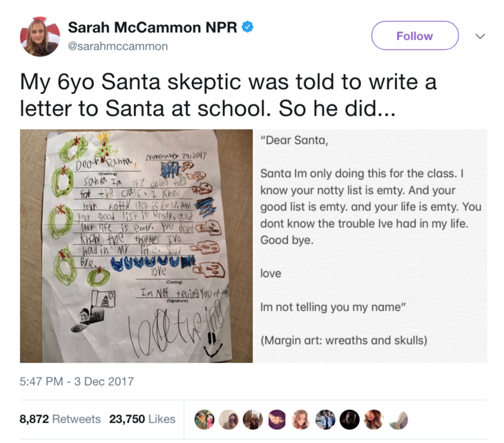Open second liker avatar, the mirror selfie
This screenshot has height=443, width=504.
(x=229, y=420)
